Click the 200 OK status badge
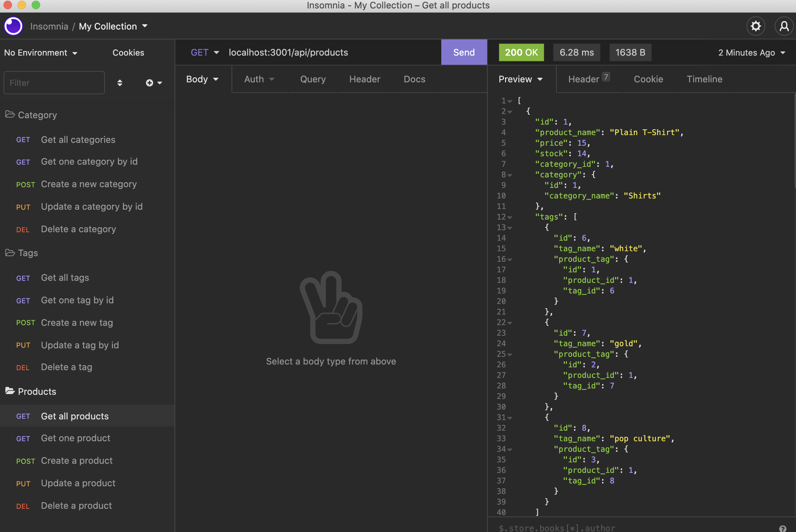 (x=521, y=52)
